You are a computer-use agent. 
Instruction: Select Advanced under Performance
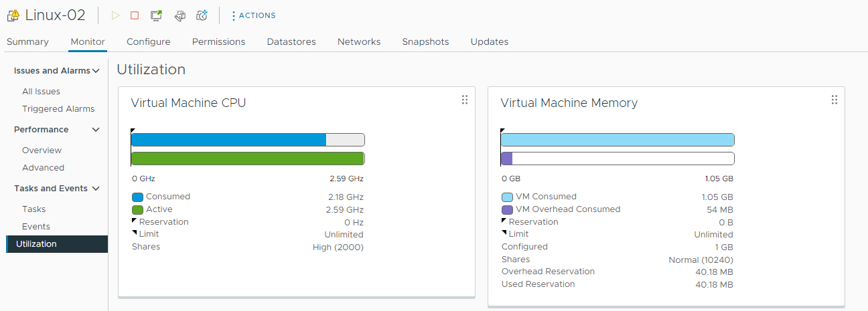(x=43, y=168)
